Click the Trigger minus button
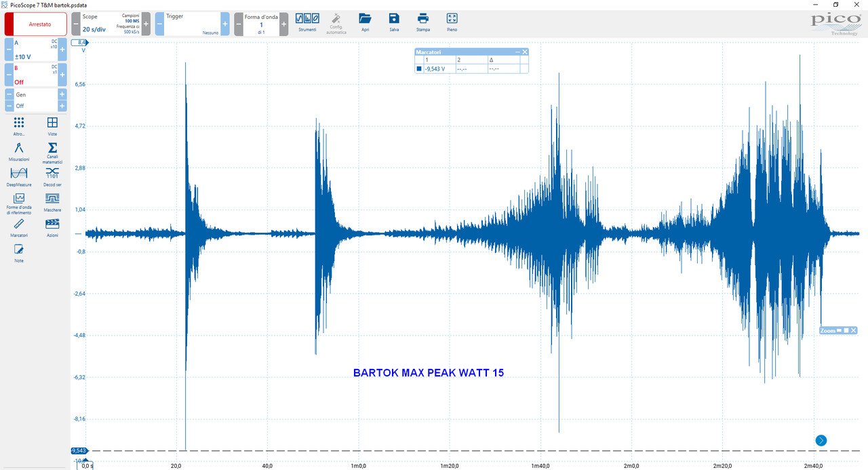The width and height of the screenshot is (868, 470). click(159, 24)
